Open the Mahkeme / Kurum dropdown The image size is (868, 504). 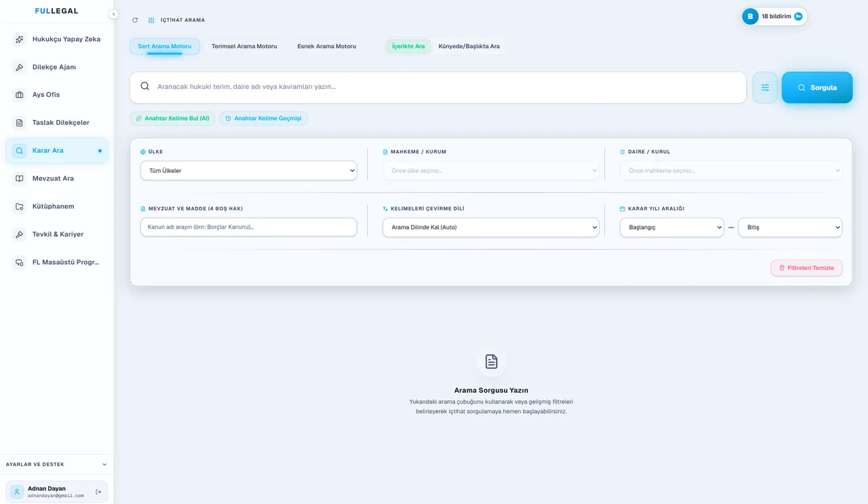(x=491, y=170)
